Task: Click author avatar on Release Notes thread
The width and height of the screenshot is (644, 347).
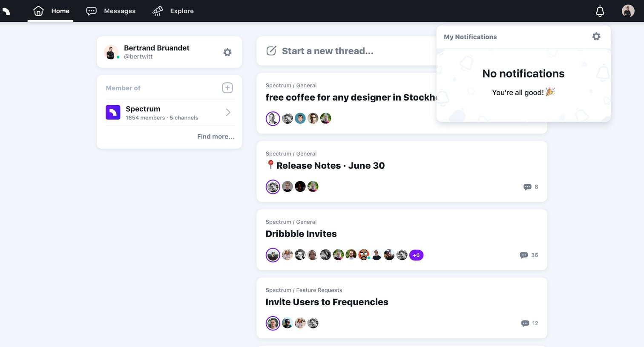Action: (x=273, y=187)
